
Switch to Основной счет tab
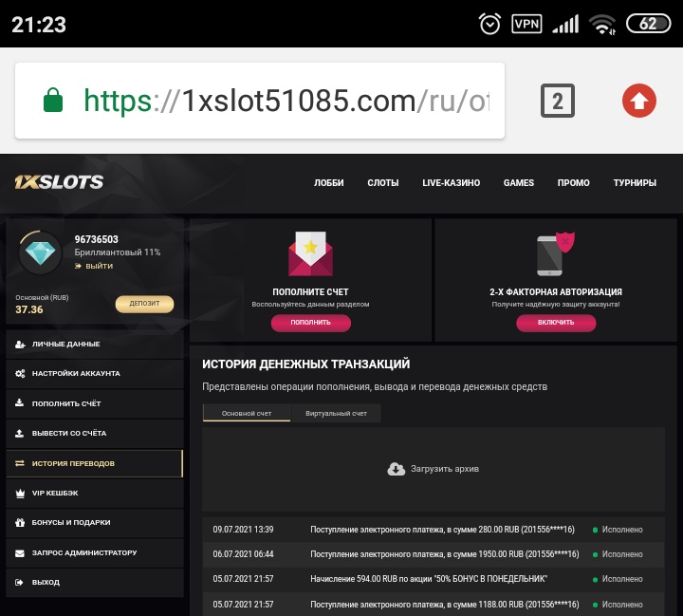coord(247,413)
